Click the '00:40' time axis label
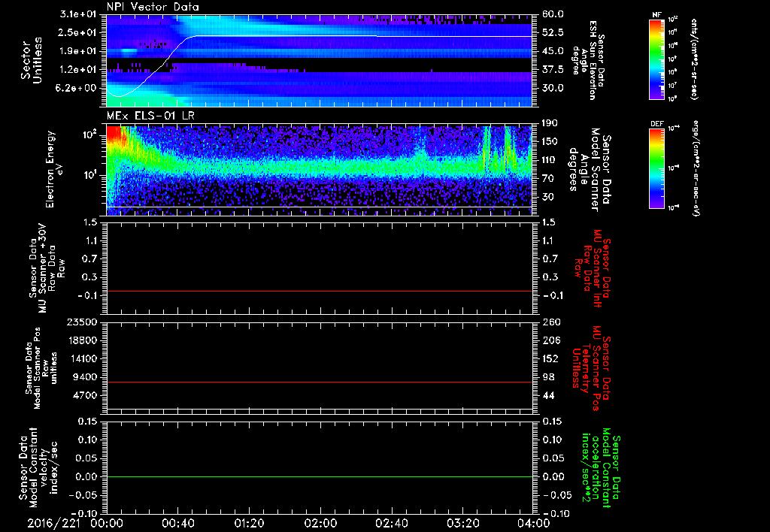 click(177, 523)
